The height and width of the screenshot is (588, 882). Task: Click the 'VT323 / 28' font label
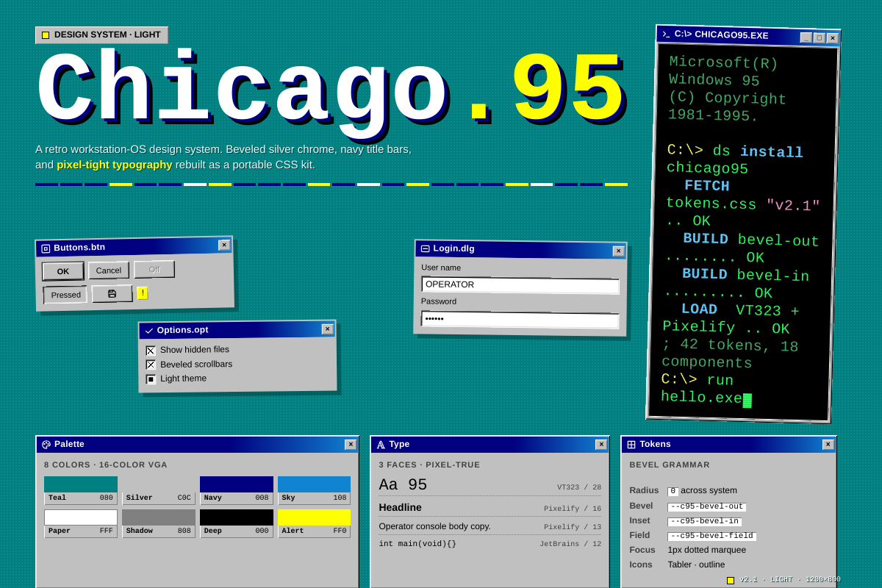point(579,487)
